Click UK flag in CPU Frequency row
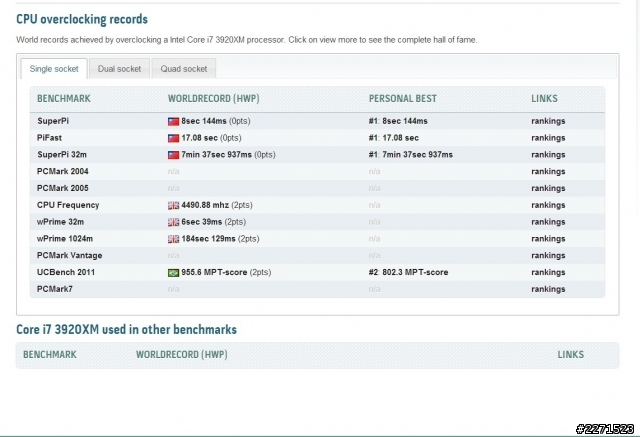The height and width of the screenshot is (437, 640). [173, 205]
